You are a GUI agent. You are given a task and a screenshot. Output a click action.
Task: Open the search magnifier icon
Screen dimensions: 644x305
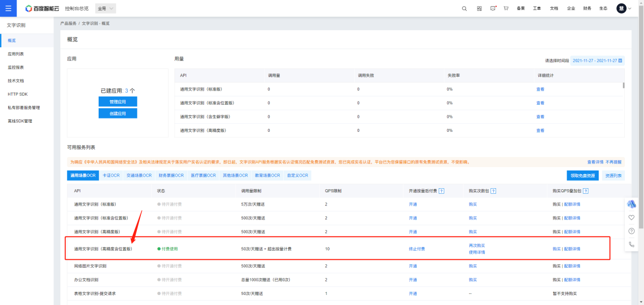pos(464,9)
